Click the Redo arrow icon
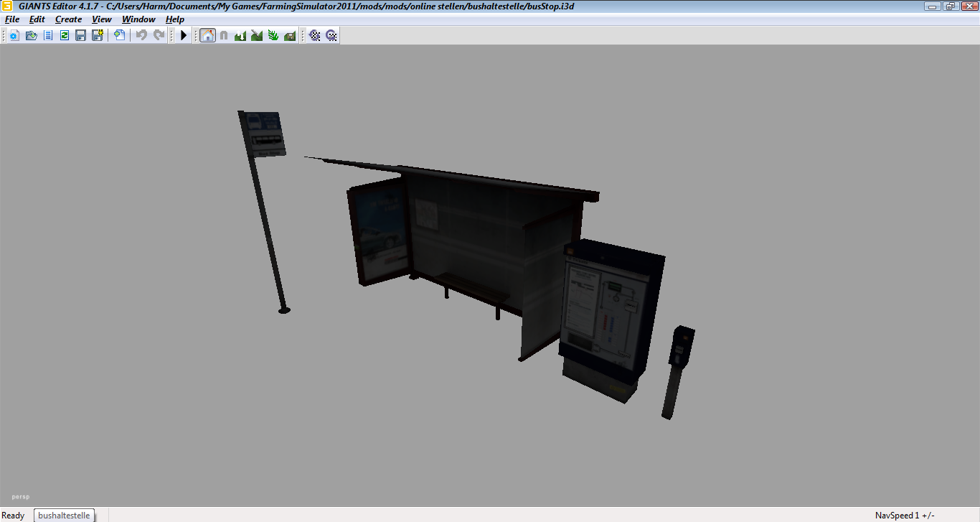Image resolution: width=980 pixels, height=522 pixels. (x=159, y=35)
